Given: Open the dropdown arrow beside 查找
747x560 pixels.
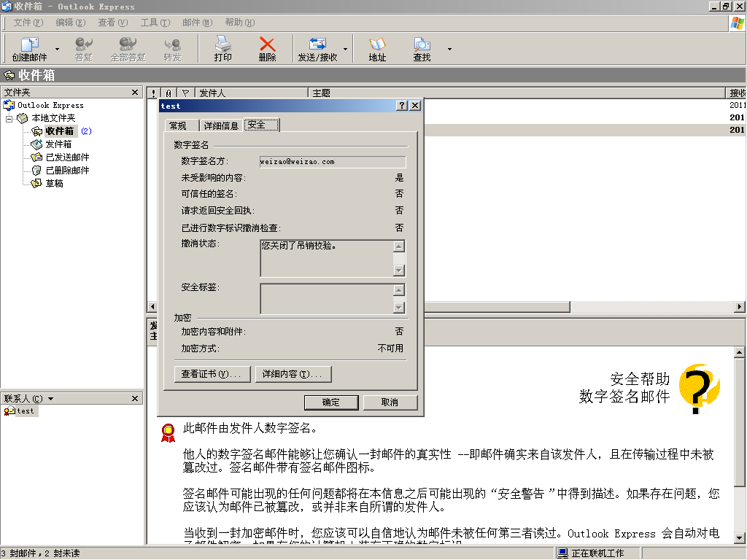Looking at the screenshot, I should [x=449, y=49].
